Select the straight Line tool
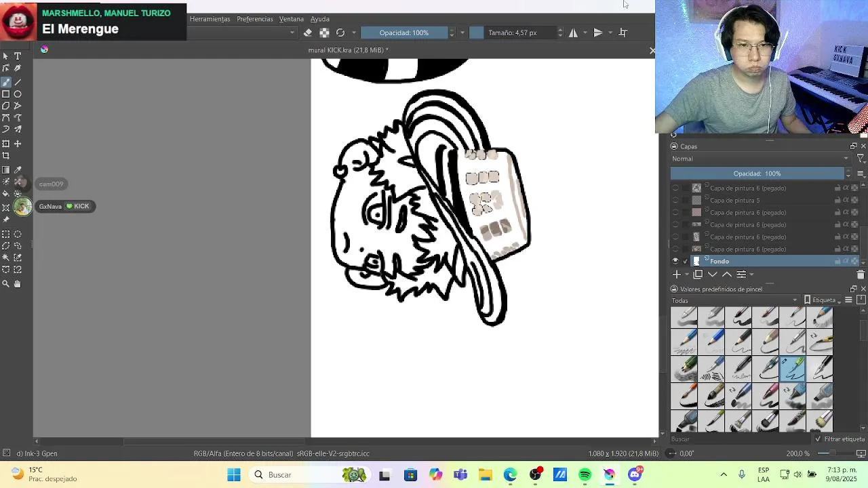The width and height of the screenshot is (868, 488). coord(18,82)
